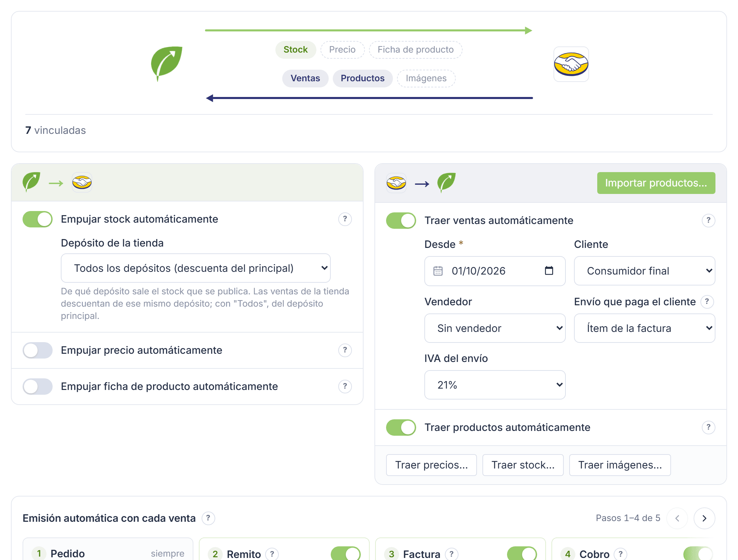This screenshot has width=738, height=560.
Task: Go to next steps with right chevron
Action: click(704, 518)
